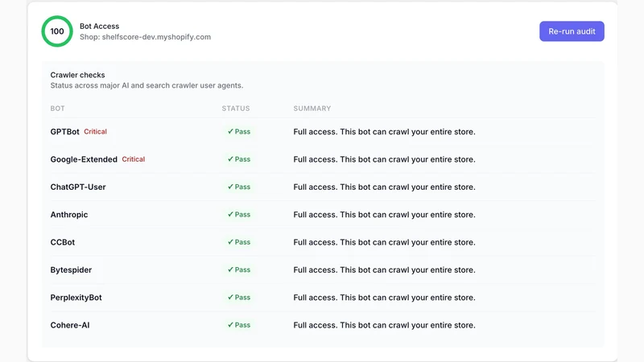Select the PerplexityBot row name

[76, 298]
